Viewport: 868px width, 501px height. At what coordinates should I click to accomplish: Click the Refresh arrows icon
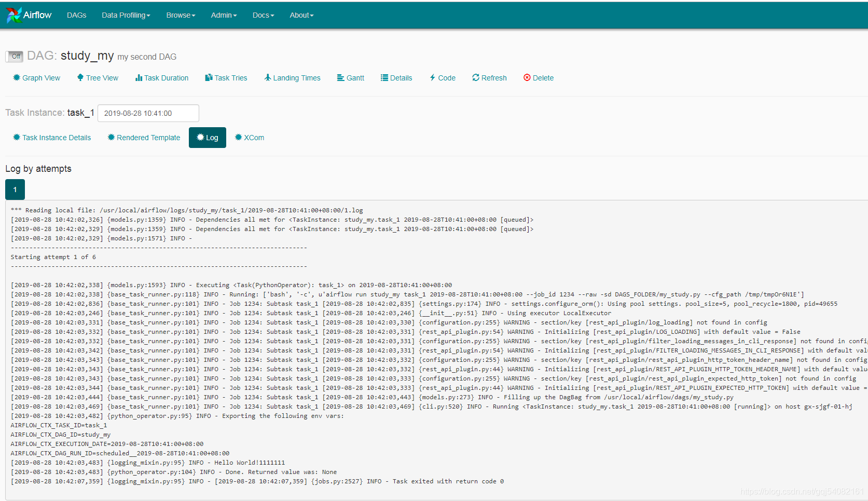(x=476, y=77)
